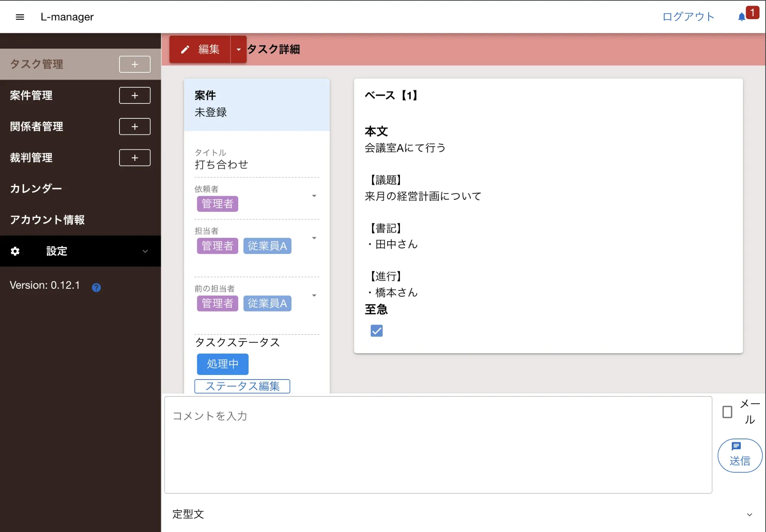766x532 pixels.
Task: Add new 裁判管理 entry via plus
Action: point(134,158)
